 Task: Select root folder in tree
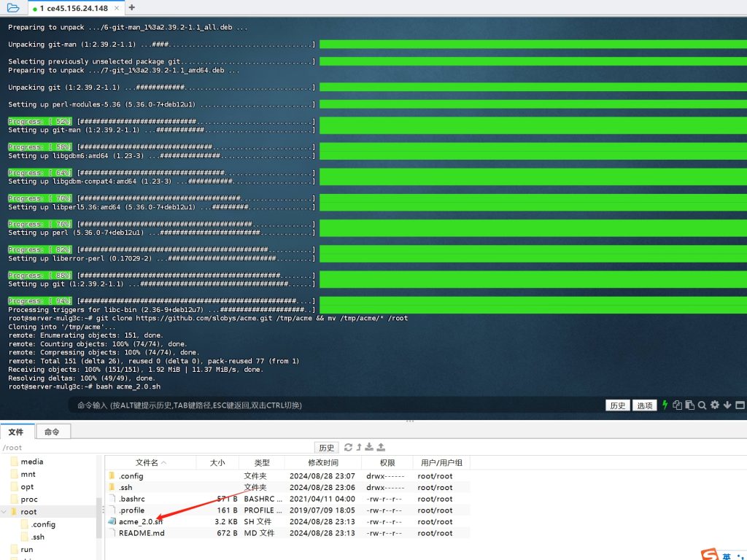pos(28,511)
